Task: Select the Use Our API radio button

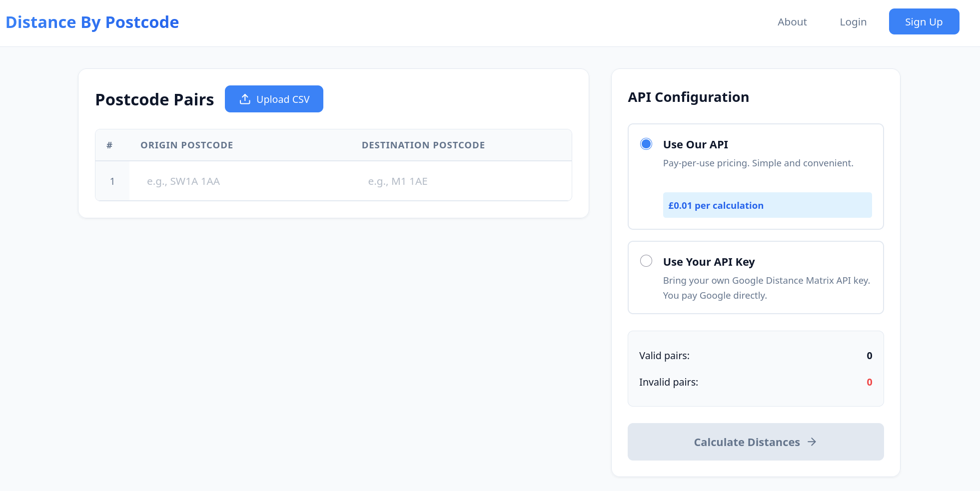Action: [646, 144]
